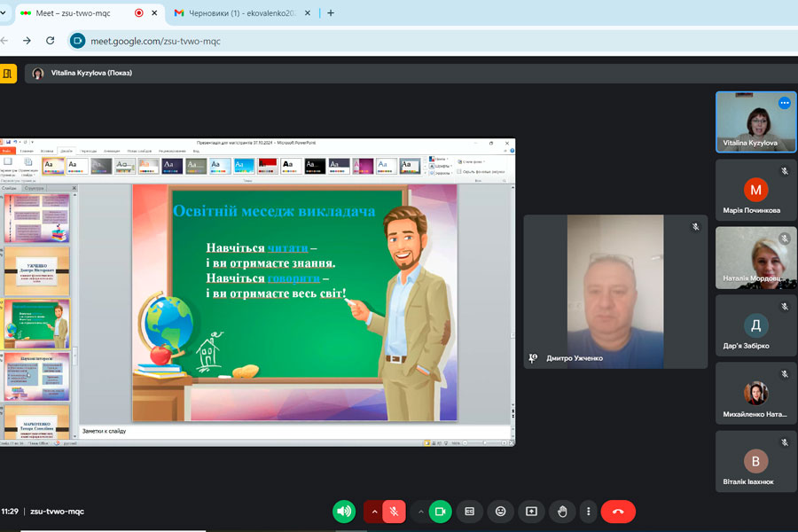The image size is (798, 532).
Task: Open a new browser tab
Action: pos(331,13)
